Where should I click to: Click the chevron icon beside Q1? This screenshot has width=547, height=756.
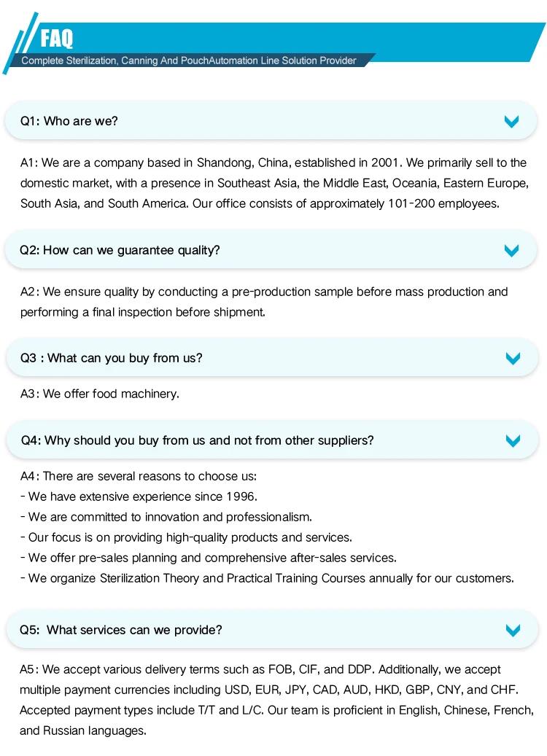coord(511,121)
